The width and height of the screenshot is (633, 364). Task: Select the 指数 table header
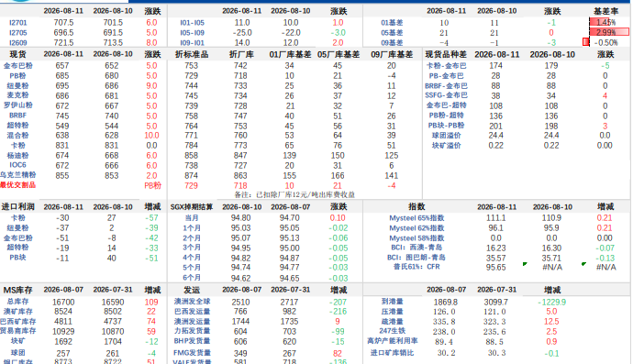click(x=416, y=206)
